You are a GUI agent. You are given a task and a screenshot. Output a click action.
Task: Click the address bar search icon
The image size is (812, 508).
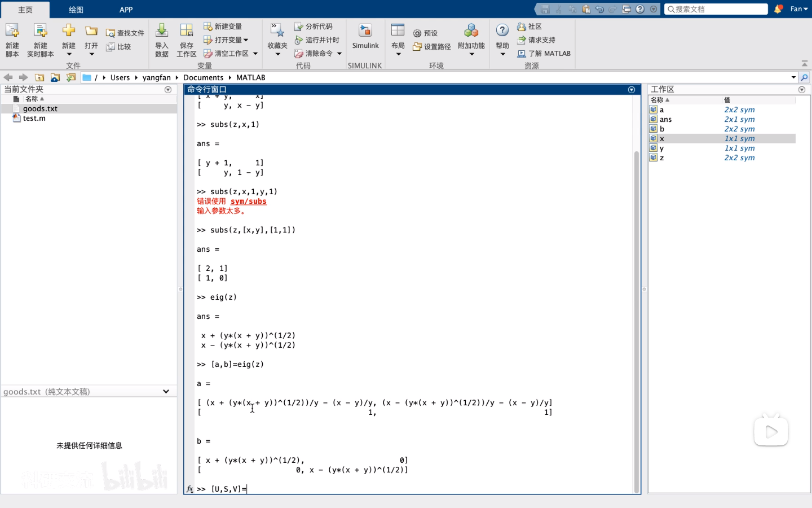pos(805,77)
